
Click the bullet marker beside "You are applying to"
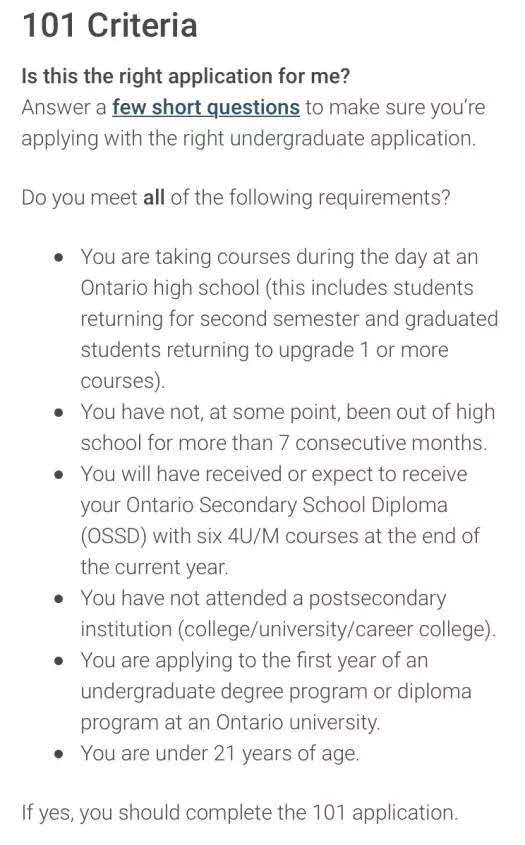tap(59, 661)
